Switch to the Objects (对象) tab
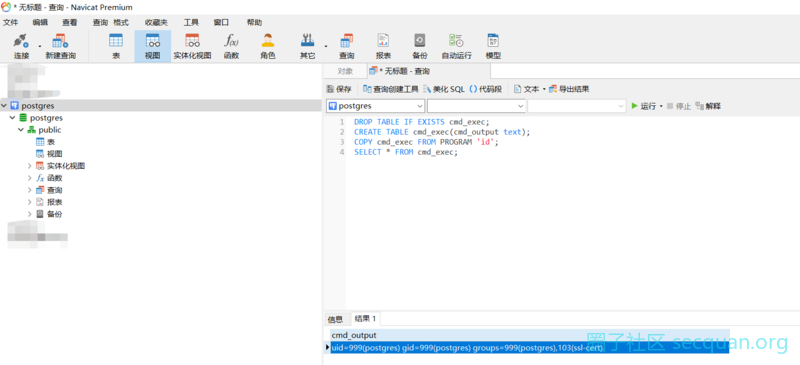 [x=345, y=71]
